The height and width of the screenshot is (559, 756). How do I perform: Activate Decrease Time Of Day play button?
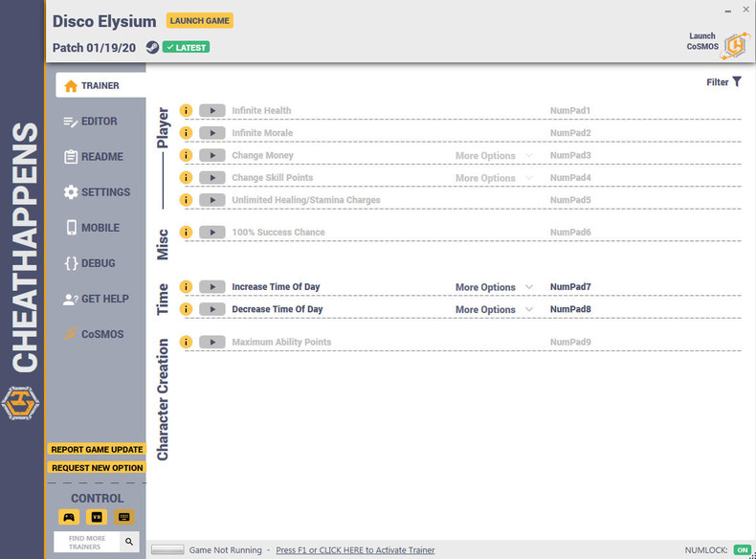click(x=212, y=309)
